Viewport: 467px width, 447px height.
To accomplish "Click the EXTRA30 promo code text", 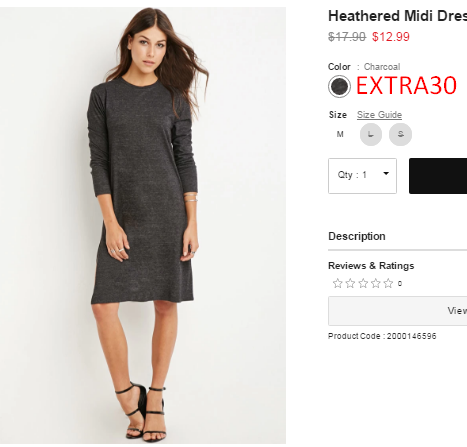I will pyautogui.click(x=406, y=86).
